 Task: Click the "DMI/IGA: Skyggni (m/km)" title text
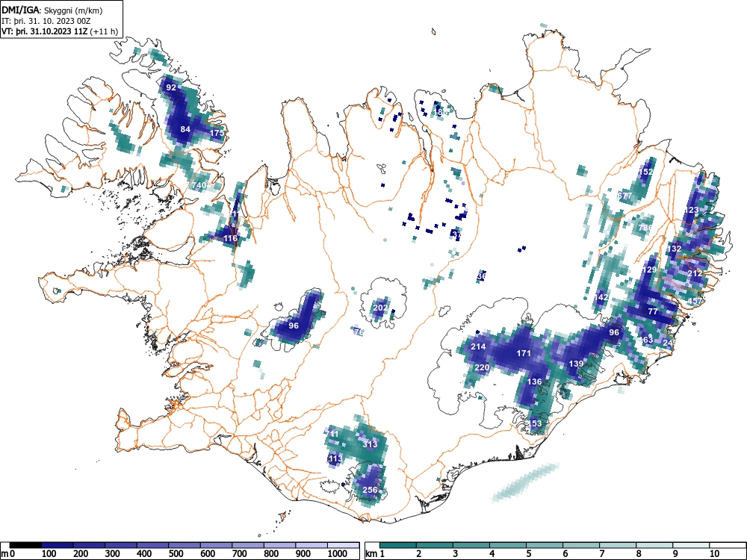52,10
